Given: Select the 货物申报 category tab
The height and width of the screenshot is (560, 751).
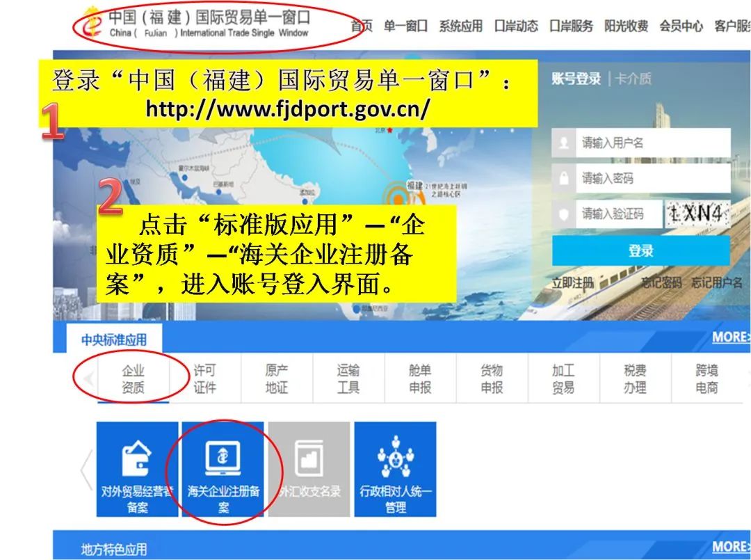Looking at the screenshot, I should tap(492, 379).
